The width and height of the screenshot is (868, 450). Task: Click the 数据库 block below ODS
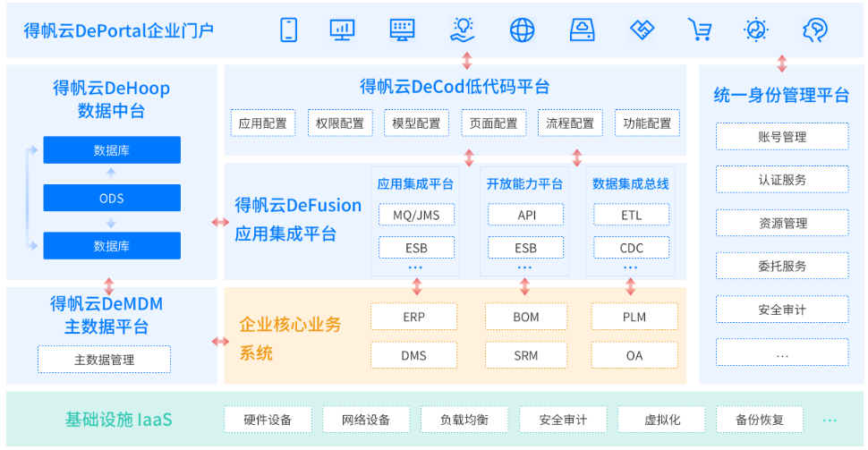(112, 246)
